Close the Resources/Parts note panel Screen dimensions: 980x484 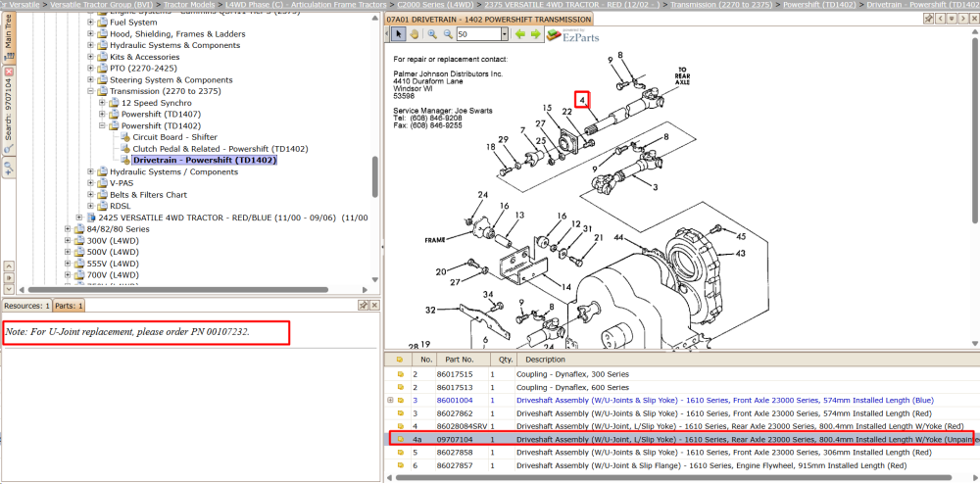click(x=374, y=306)
